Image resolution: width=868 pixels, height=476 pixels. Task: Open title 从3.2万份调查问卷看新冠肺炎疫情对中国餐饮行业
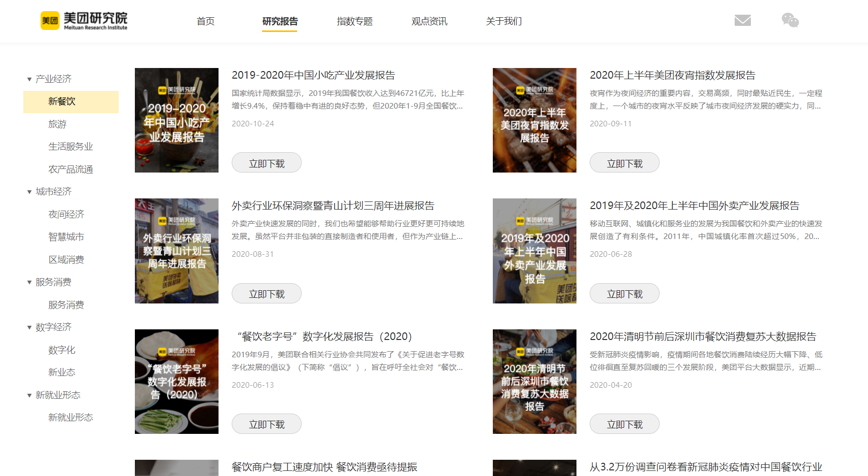pos(706,467)
